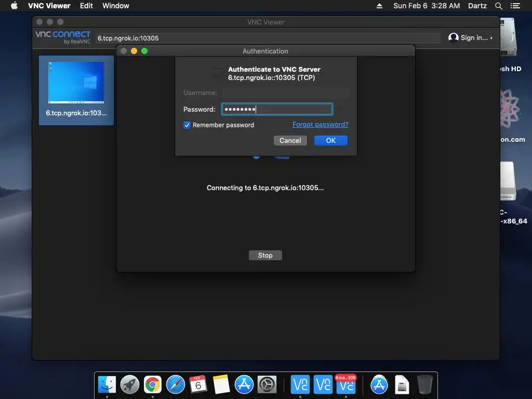Uncheck Remember password checkbox

pyautogui.click(x=187, y=125)
